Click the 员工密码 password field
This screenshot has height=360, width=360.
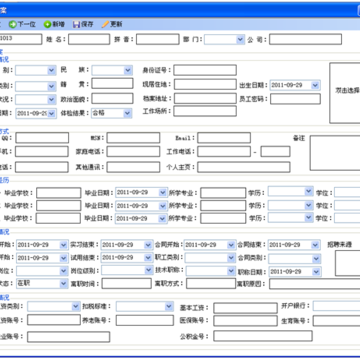click(295, 99)
